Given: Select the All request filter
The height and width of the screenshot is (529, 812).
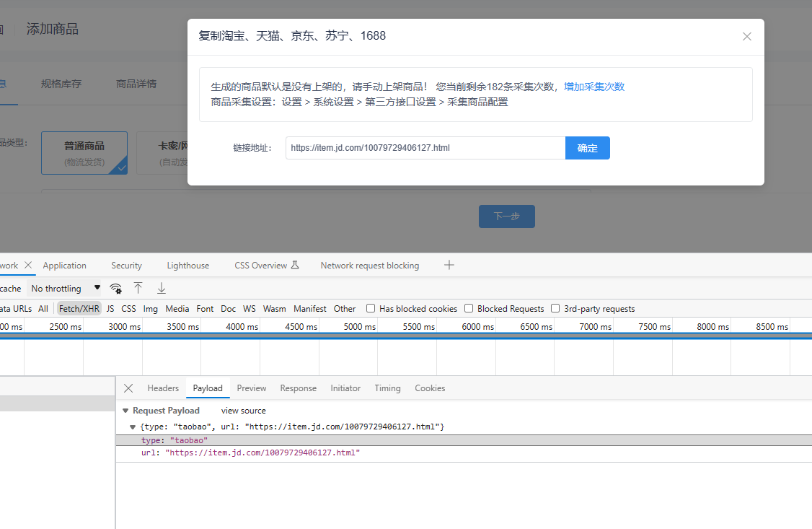Looking at the screenshot, I should 43,309.
